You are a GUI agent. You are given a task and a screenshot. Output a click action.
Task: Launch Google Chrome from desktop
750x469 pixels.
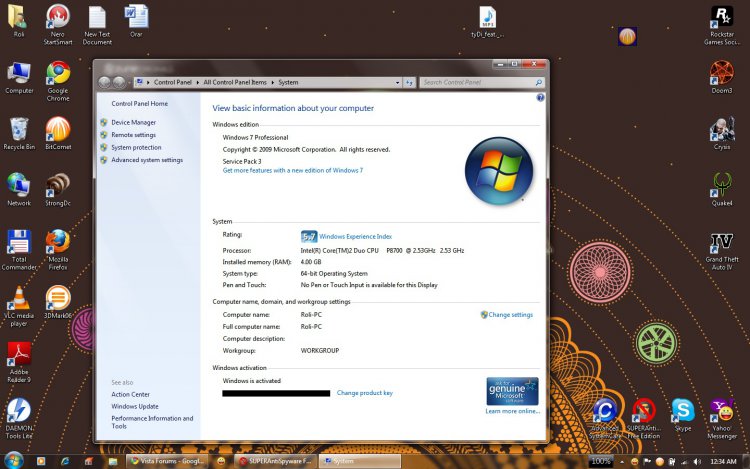coord(58,80)
